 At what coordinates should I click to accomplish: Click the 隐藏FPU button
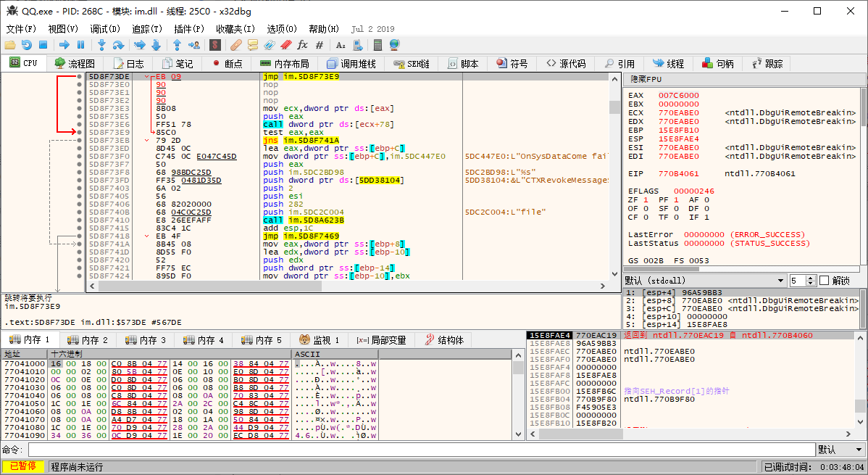tap(646, 79)
